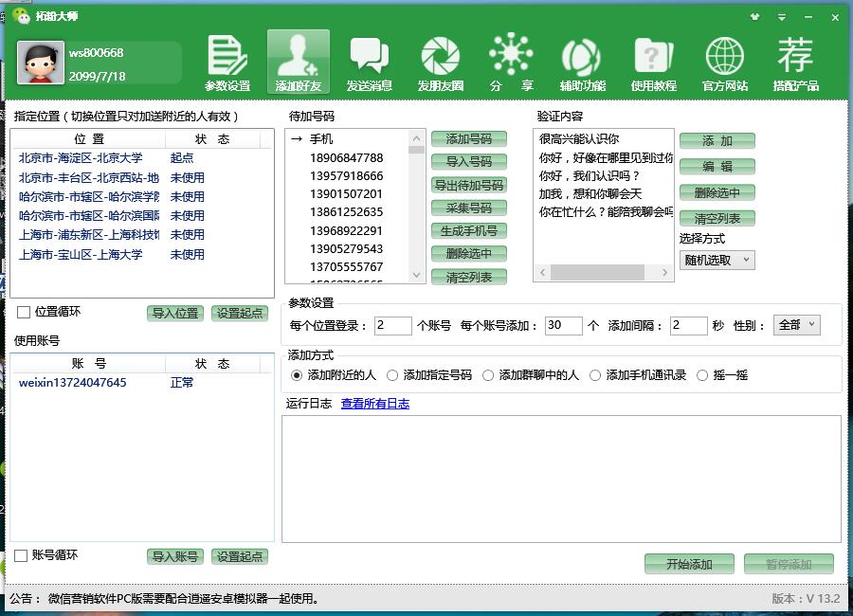Click the 开始添加 button
Screen dimensions: 853x616
coord(689,564)
